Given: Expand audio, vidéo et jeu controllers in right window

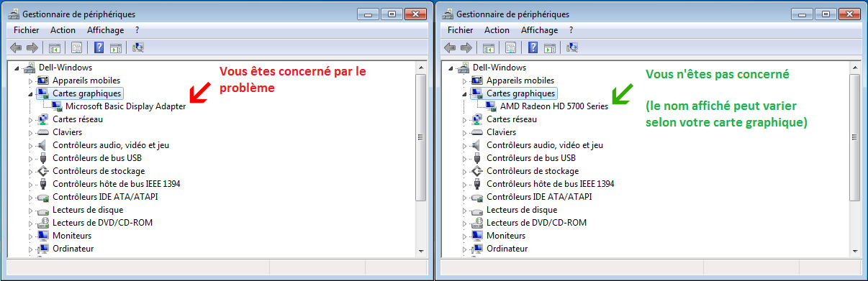Looking at the screenshot, I should (464, 145).
